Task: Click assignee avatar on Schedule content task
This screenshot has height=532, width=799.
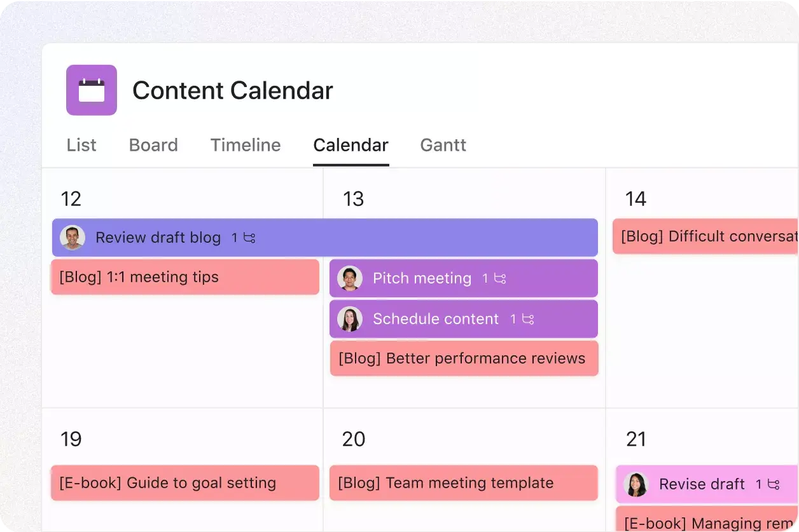Action: (x=350, y=319)
